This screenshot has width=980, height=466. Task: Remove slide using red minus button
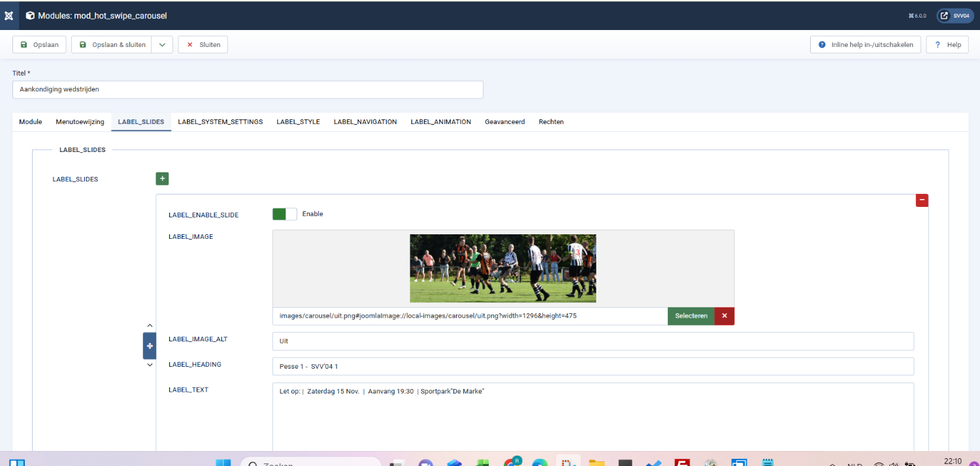click(x=922, y=200)
